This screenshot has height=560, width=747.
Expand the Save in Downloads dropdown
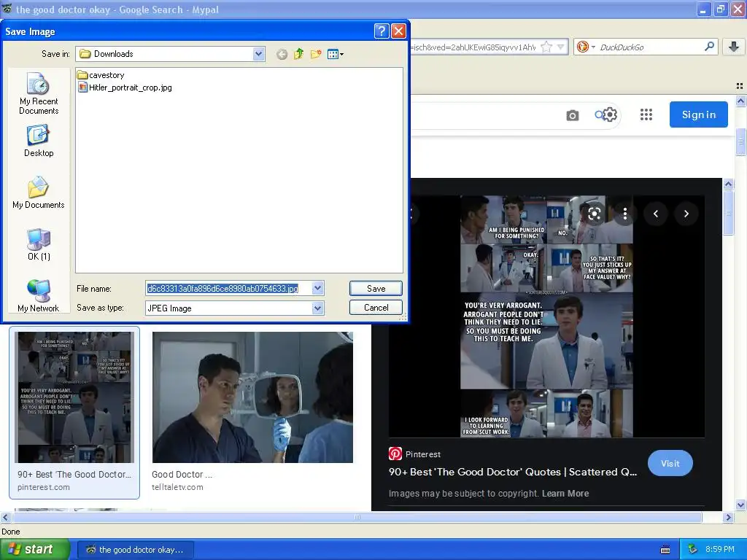coord(259,54)
